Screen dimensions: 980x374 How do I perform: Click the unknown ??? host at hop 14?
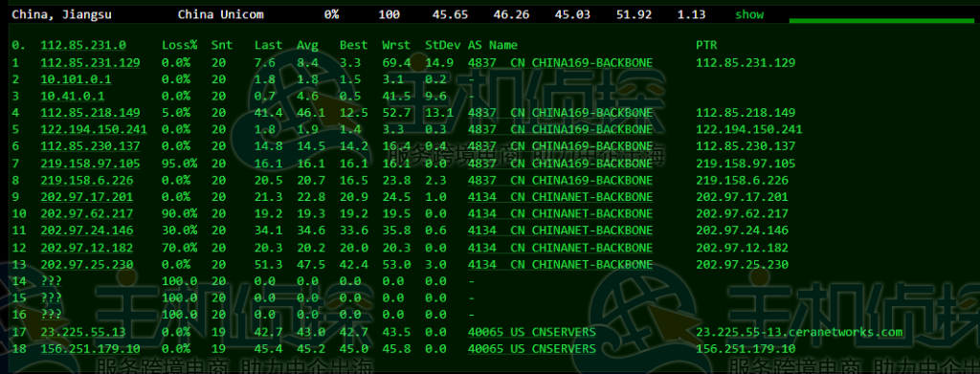52,281
